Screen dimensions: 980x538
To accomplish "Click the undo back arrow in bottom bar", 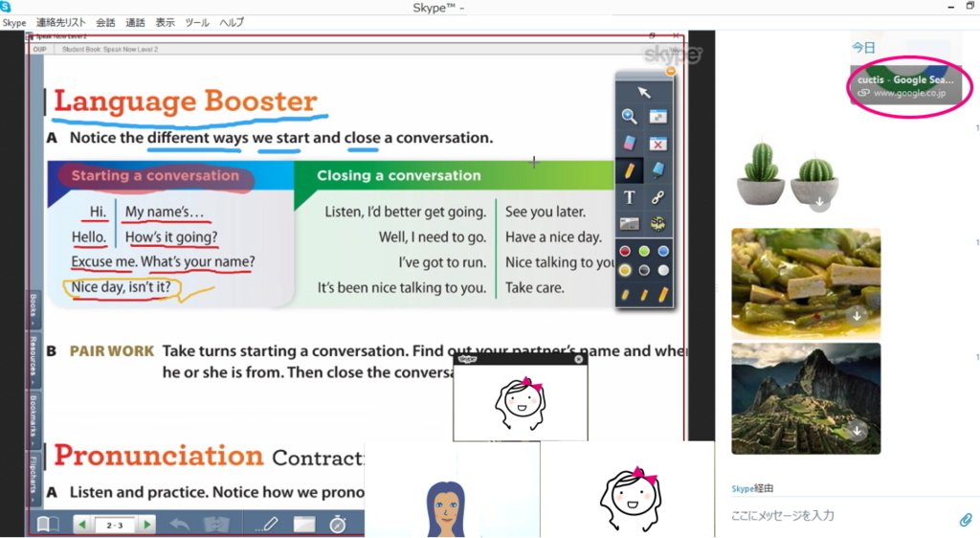I will coord(180,525).
